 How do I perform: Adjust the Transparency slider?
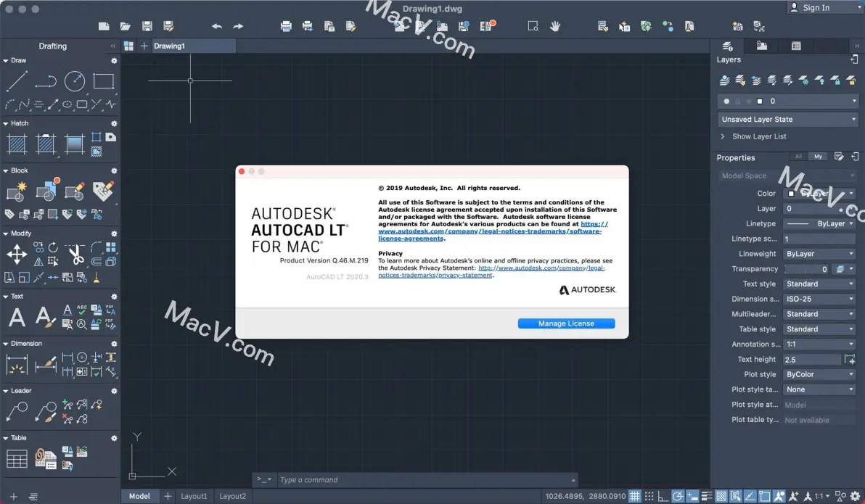pyautogui.click(x=807, y=269)
